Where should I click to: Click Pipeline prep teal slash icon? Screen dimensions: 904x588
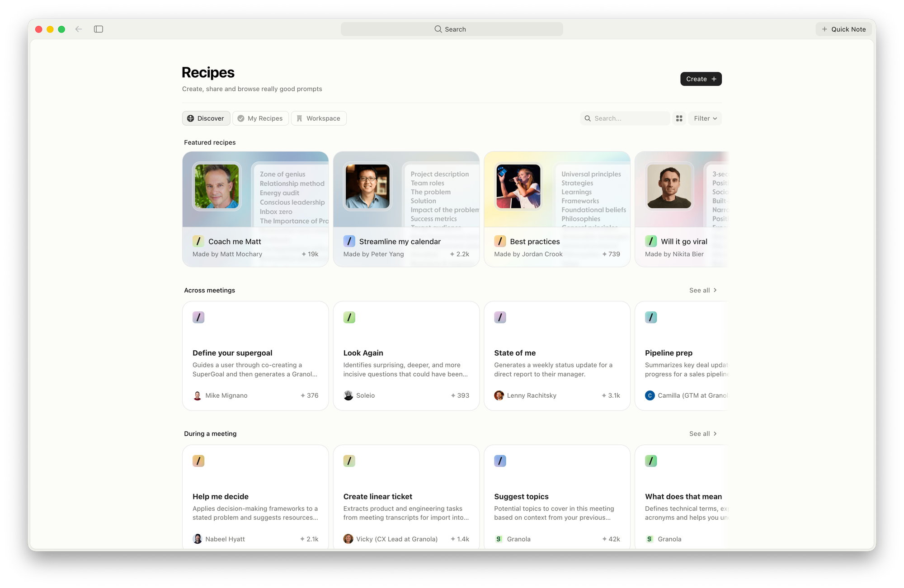(x=651, y=317)
